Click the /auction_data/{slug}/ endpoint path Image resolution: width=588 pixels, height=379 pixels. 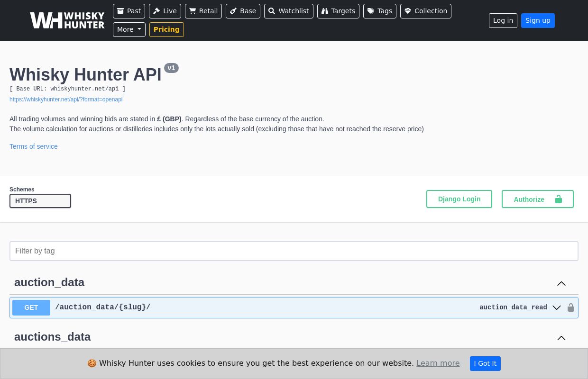(x=103, y=307)
